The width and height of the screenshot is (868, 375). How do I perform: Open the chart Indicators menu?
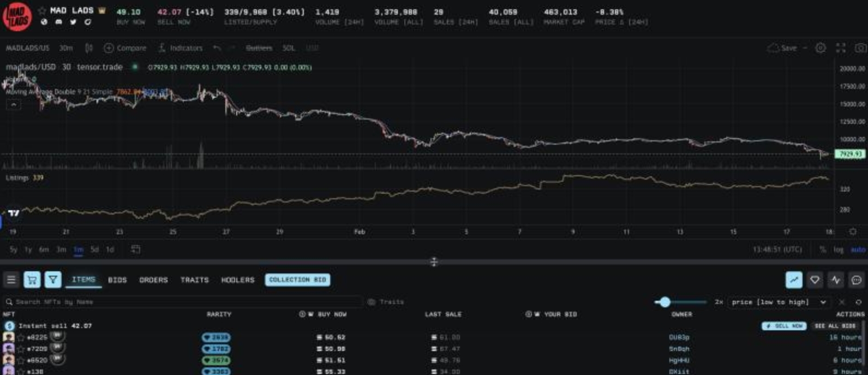(180, 48)
